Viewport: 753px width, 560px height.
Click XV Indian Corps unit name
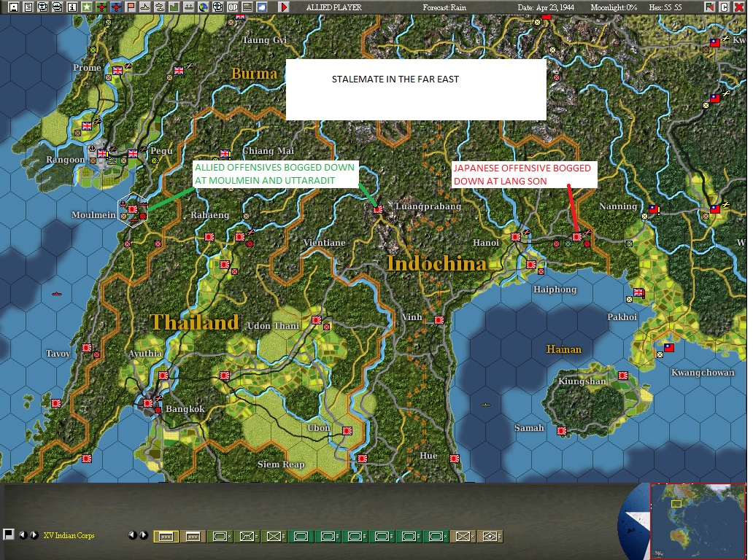pyautogui.click(x=69, y=535)
